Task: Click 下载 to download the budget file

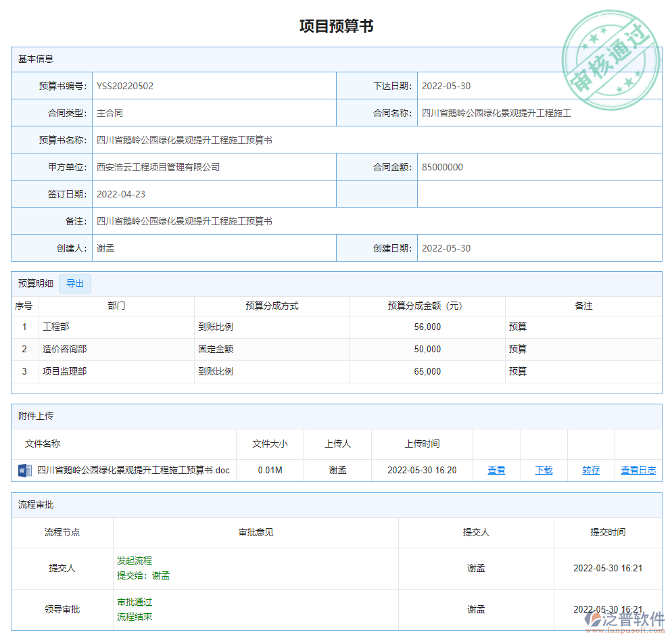Action: pyautogui.click(x=543, y=470)
